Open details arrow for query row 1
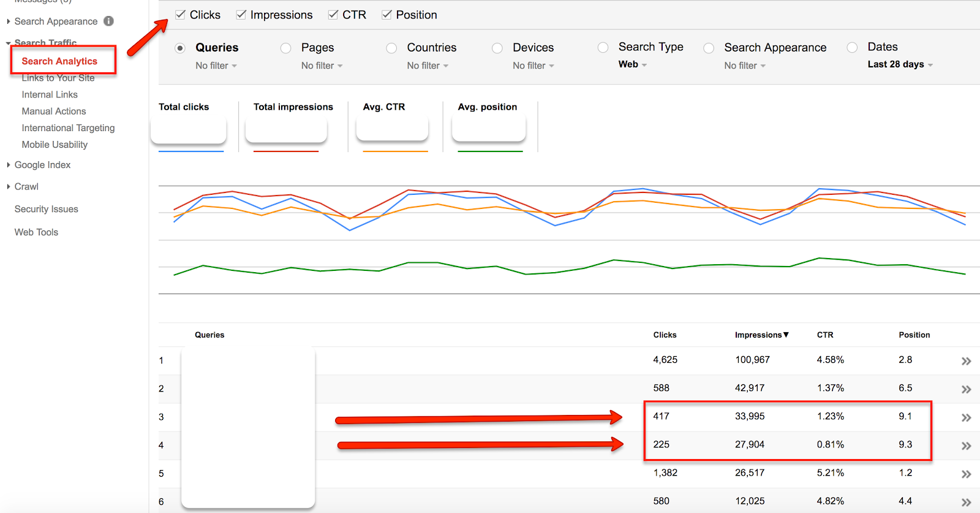 pyautogui.click(x=966, y=361)
